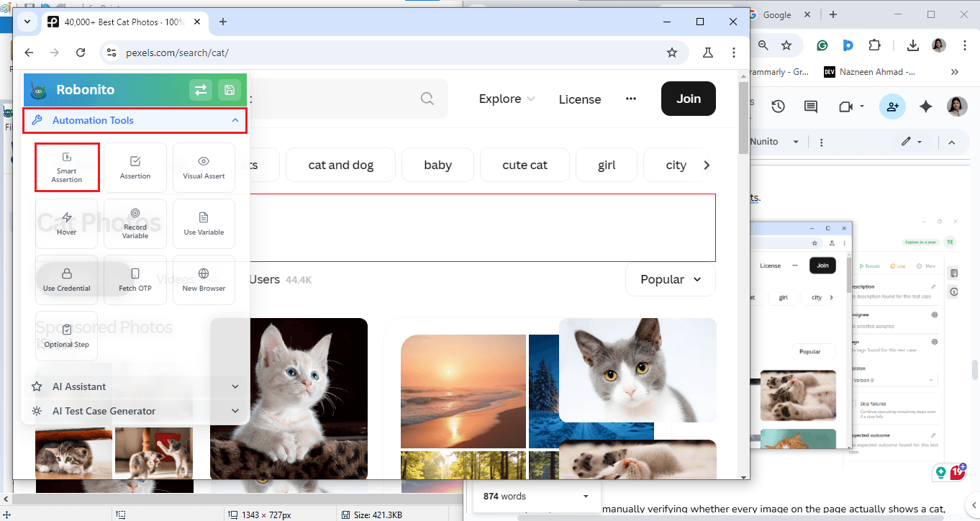Open the editing mode pencil dropdown in Docs

[x=912, y=142]
